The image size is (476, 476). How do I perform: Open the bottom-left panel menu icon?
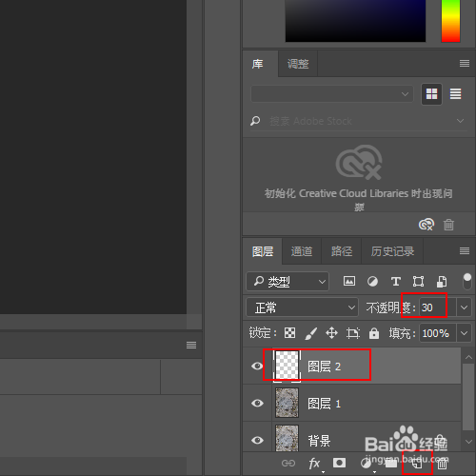[x=191, y=345]
